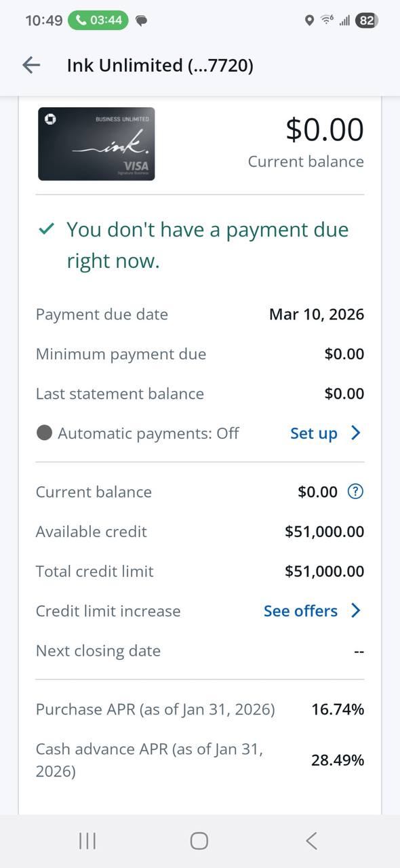Open the Set up automatic payments link
The width and height of the screenshot is (400, 868).
tap(314, 433)
